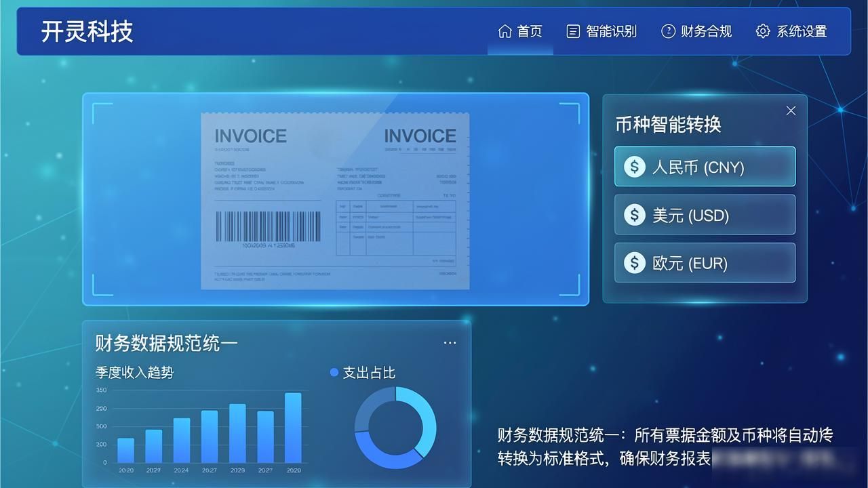Screen dimensions: 868x488
Task: Click the 财务数据规范统一 panel heading
Action: (x=166, y=343)
